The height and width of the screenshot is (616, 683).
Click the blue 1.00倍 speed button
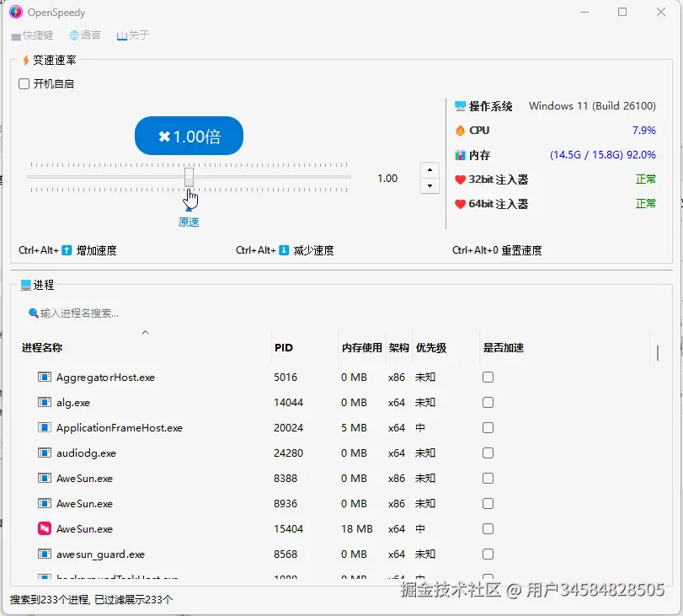[189, 136]
